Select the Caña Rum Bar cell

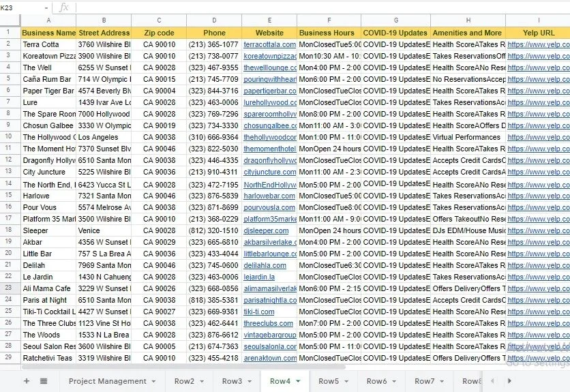click(48, 79)
